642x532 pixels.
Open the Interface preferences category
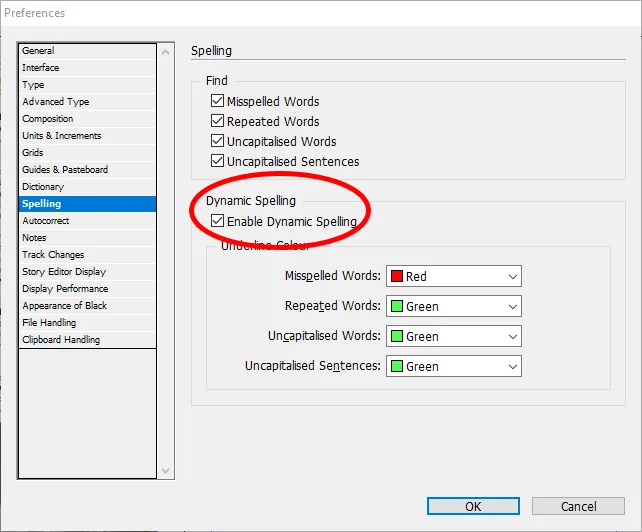click(x=41, y=68)
